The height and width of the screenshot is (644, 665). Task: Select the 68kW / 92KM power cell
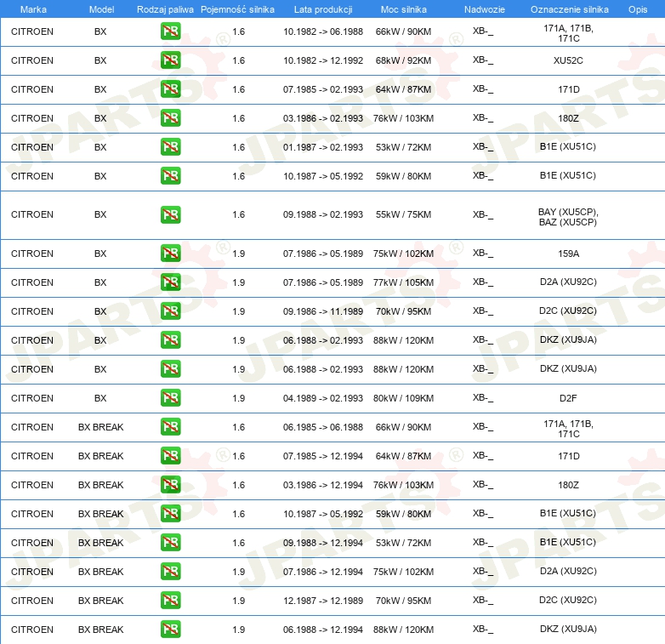click(403, 60)
